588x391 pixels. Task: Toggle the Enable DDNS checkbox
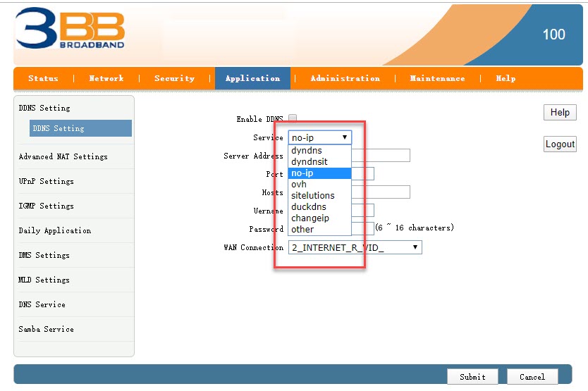point(293,118)
